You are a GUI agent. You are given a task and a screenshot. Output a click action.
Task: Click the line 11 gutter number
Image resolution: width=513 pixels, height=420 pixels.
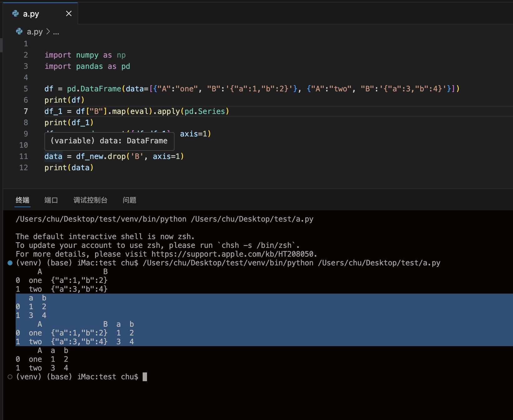[x=24, y=156]
